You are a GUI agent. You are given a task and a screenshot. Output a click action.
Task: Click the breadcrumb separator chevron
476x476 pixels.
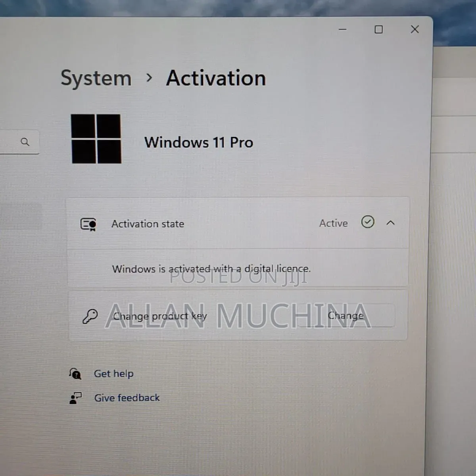click(149, 78)
